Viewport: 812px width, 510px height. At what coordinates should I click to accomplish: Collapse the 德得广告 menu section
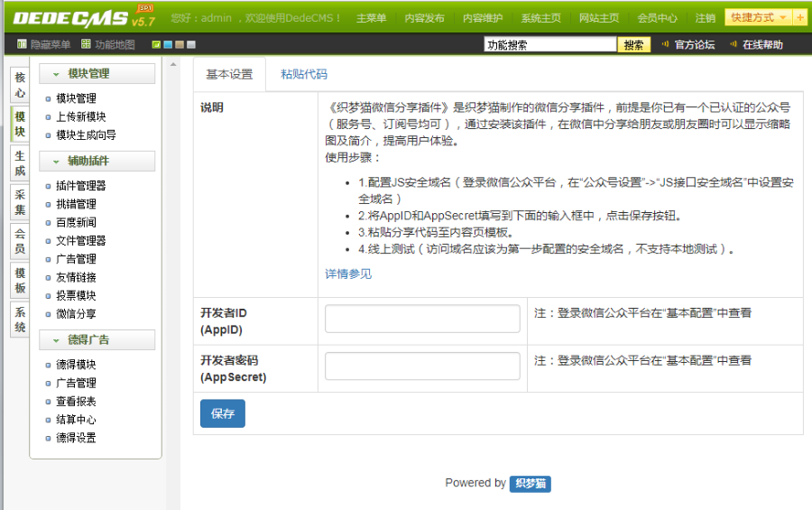click(x=97, y=340)
